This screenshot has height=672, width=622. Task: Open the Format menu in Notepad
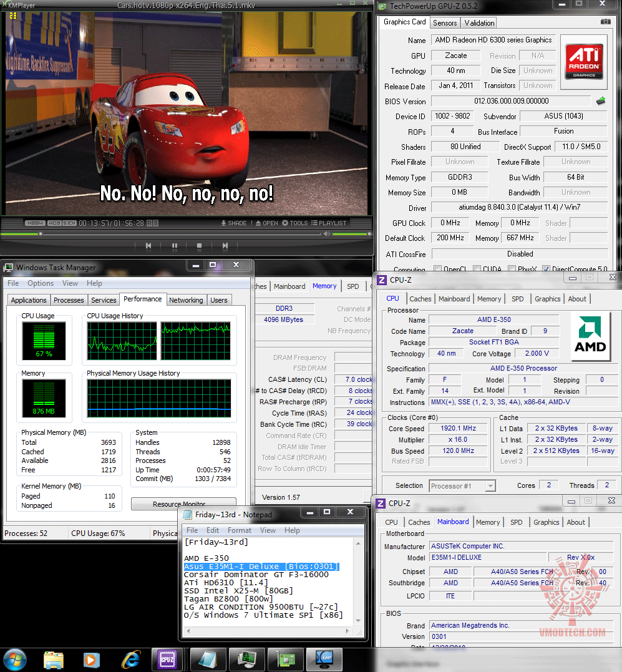coord(239,530)
